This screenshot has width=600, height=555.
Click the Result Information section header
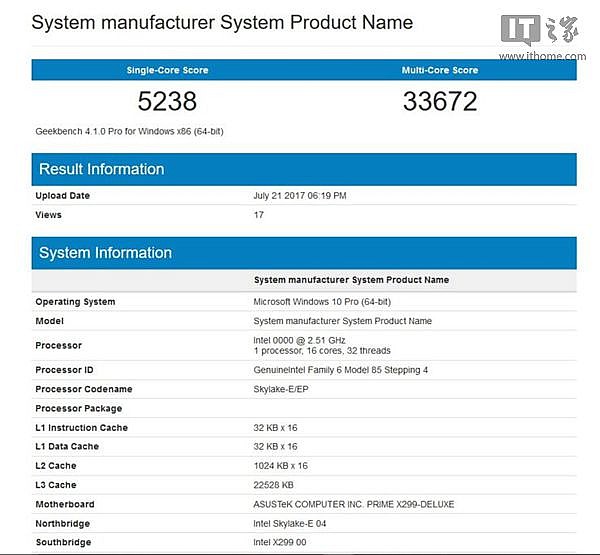101,169
